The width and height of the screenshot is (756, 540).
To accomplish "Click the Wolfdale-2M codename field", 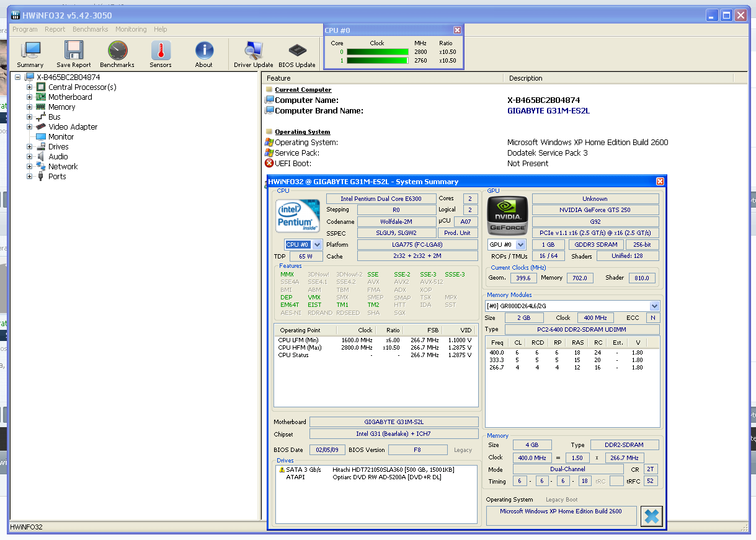I will (396, 221).
